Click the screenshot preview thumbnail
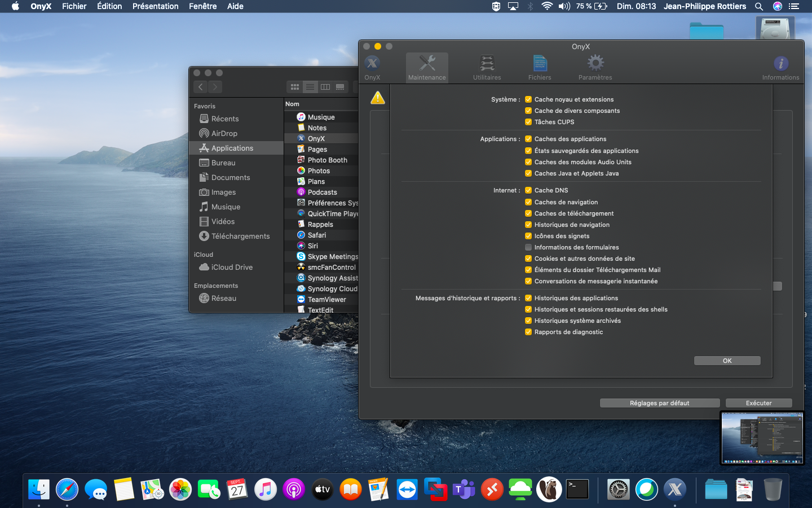The image size is (812, 508). point(762,438)
